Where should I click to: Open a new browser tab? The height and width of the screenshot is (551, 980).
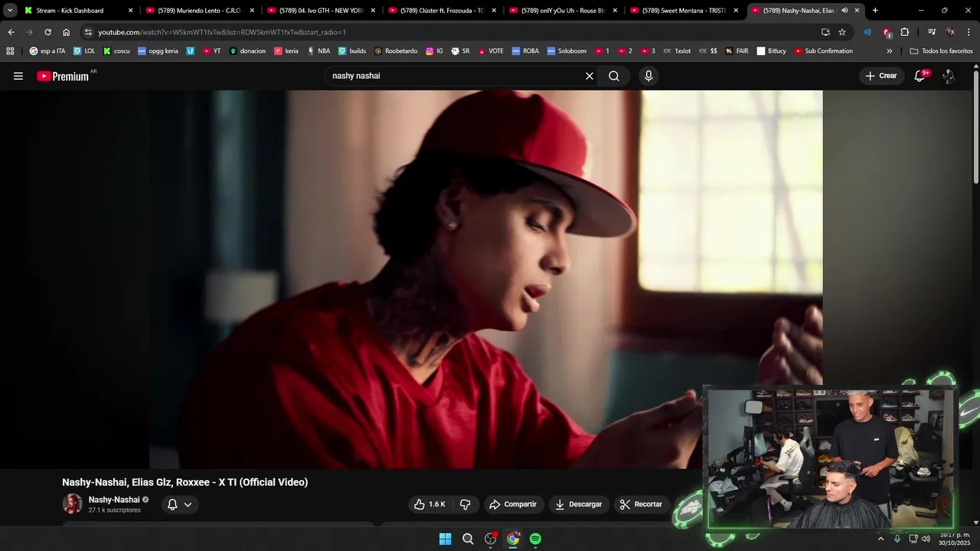point(875,11)
